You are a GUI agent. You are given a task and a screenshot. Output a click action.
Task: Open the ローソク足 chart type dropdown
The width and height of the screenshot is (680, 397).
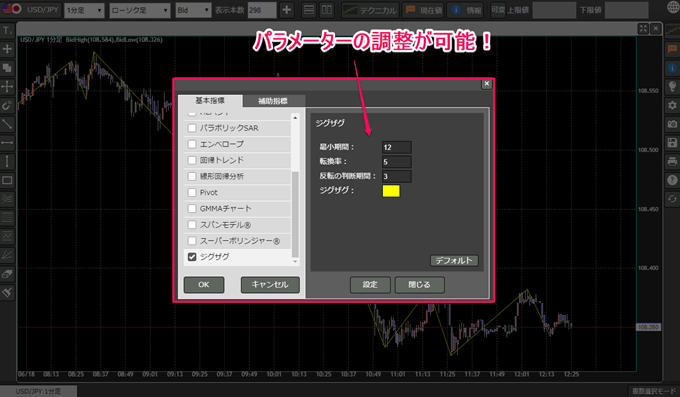(140, 10)
